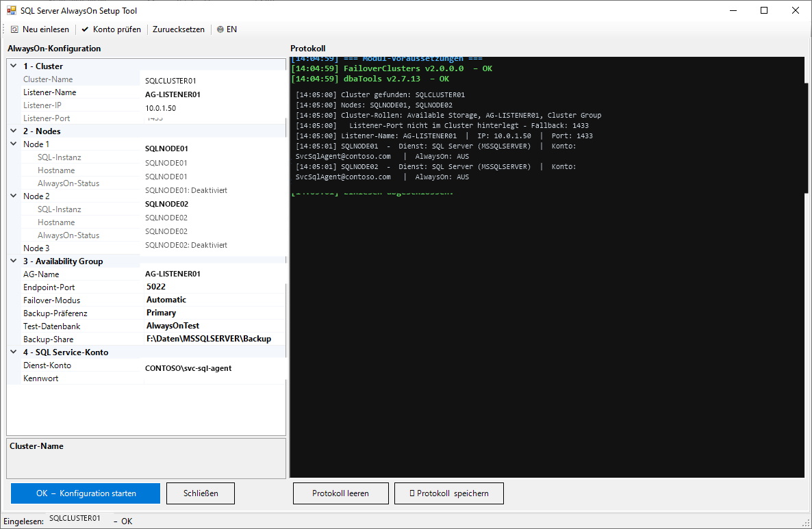This screenshot has width=812, height=529.
Task: Click the dbaTools v2.7.13 log line
Action: coord(370,79)
